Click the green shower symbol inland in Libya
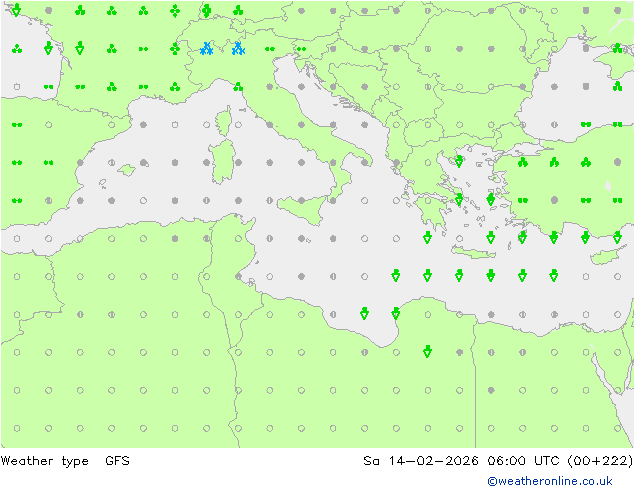Viewport: 634px width, 490px height. 427,352
